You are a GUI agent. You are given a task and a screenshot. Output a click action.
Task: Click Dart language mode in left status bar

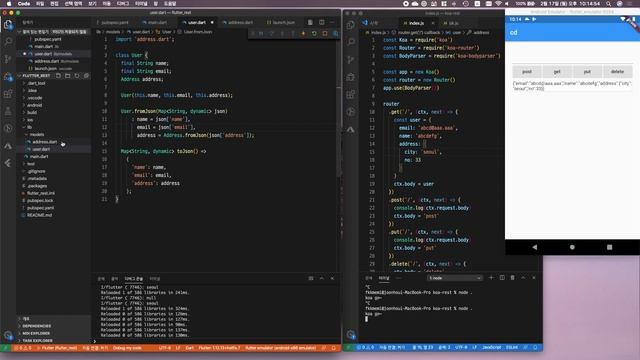190,348
